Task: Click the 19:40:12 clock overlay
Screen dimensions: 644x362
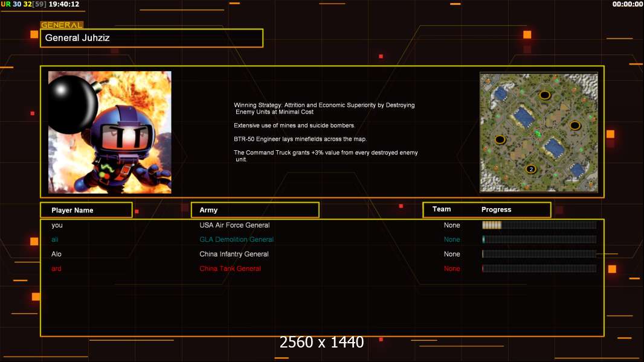Action: tap(63, 4)
